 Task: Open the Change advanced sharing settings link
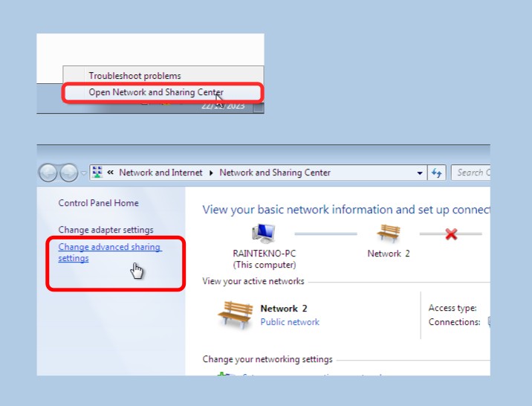point(109,252)
